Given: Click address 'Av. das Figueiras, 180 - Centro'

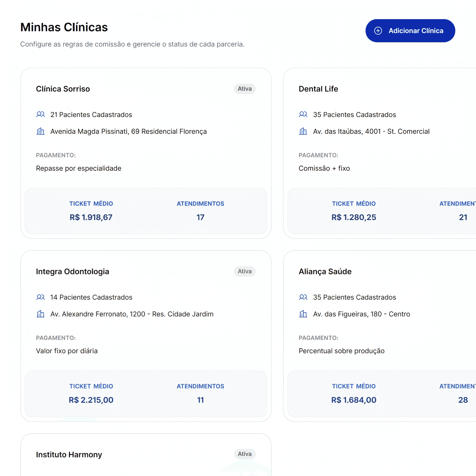Looking at the screenshot, I should coord(361,314).
